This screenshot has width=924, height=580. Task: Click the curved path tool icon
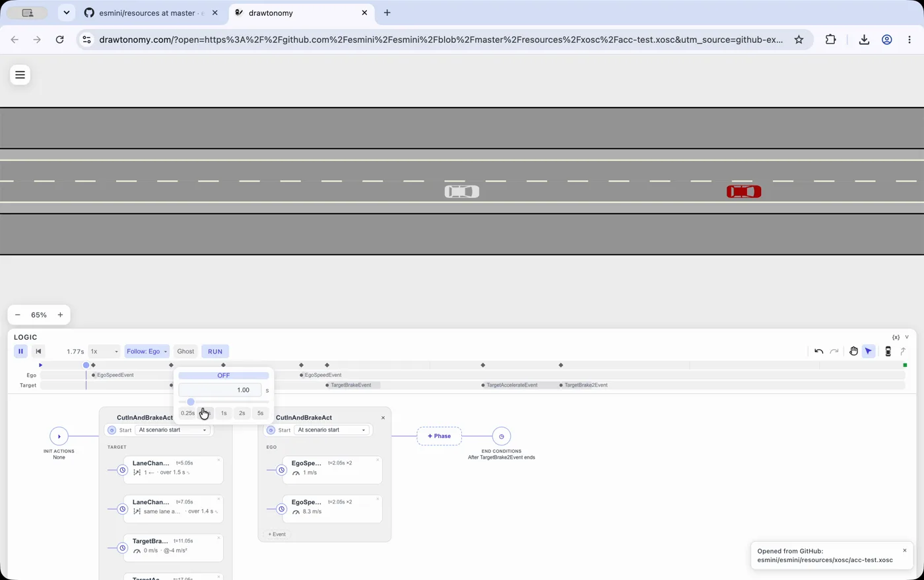point(904,352)
